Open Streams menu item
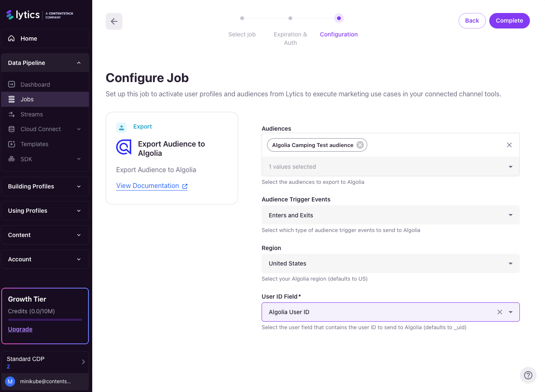This screenshot has width=545, height=392. (x=45, y=114)
